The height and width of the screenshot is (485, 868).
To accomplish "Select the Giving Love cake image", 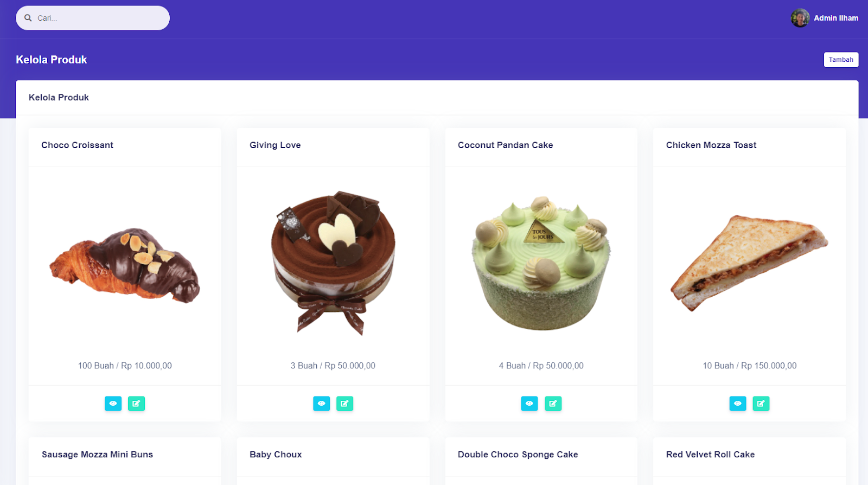I will coord(333,263).
